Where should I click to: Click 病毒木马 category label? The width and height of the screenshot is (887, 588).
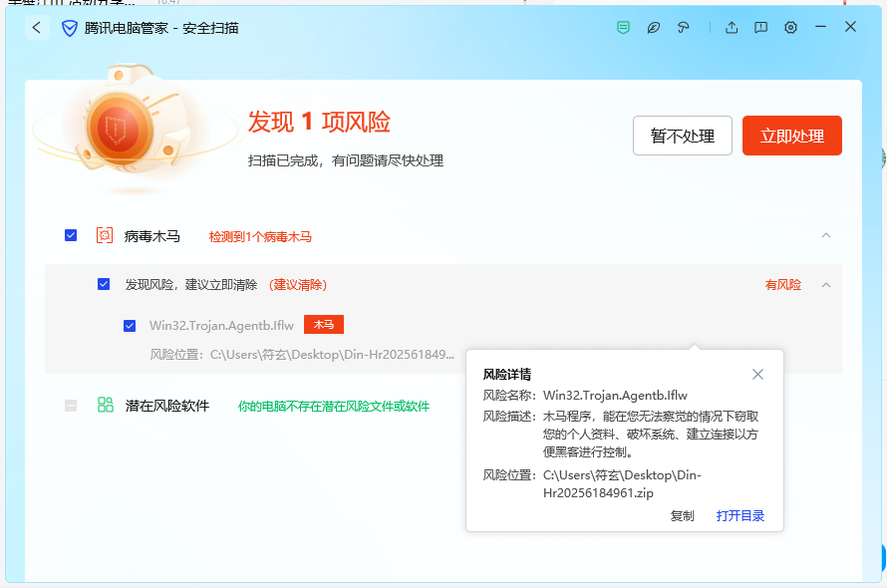point(152,236)
